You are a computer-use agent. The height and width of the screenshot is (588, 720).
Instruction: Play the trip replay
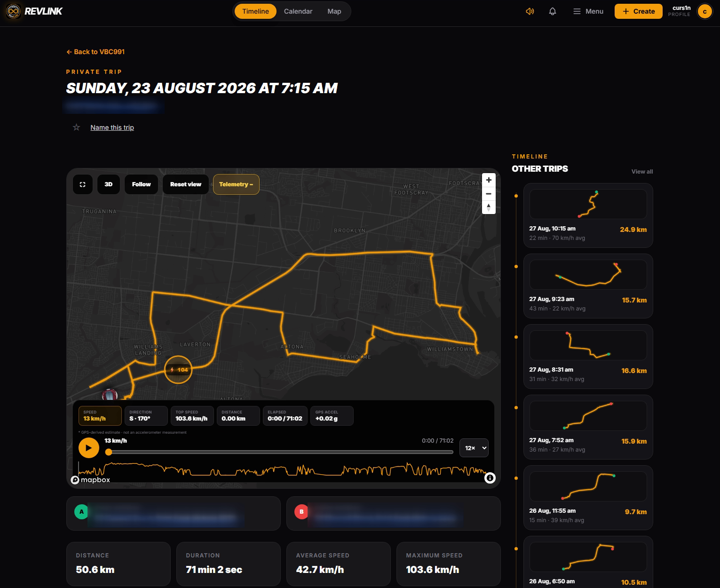click(x=88, y=448)
